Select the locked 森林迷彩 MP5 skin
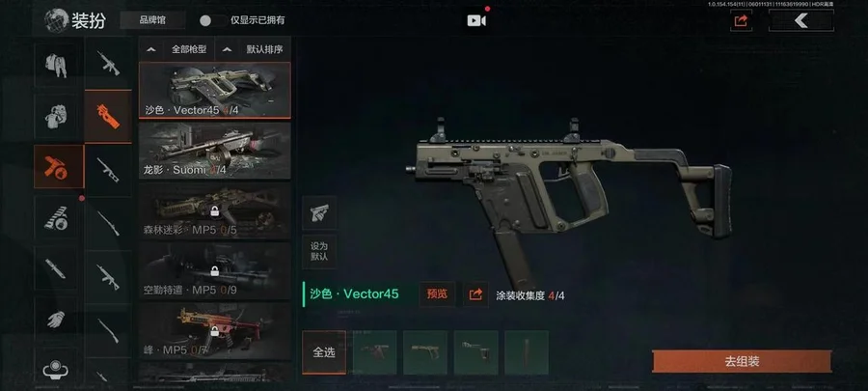The height and width of the screenshot is (391, 868). click(215, 211)
